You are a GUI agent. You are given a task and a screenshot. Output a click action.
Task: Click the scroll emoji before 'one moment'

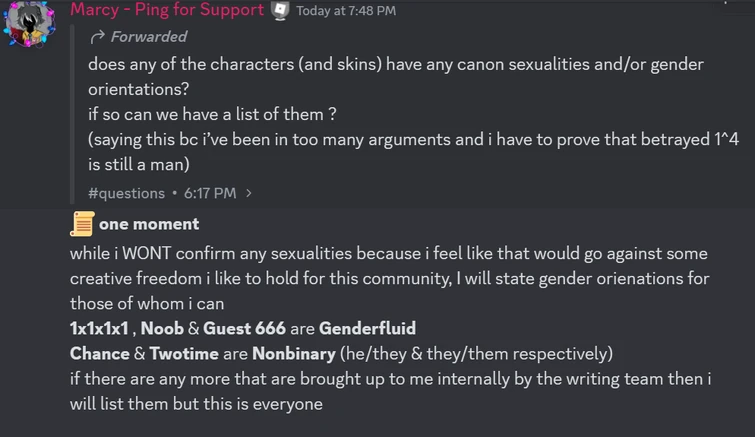(82, 224)
